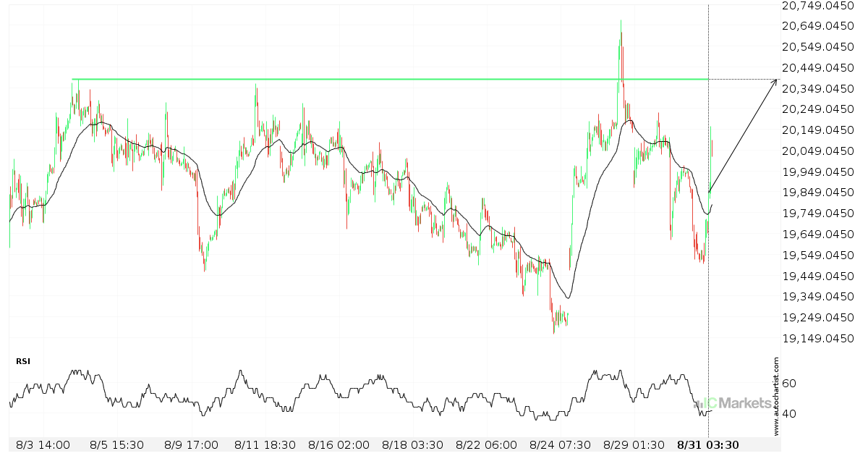The height and width of the screenshot is (456, 868).
Task: Click the green horizontal resistance line
Action: 389,79
